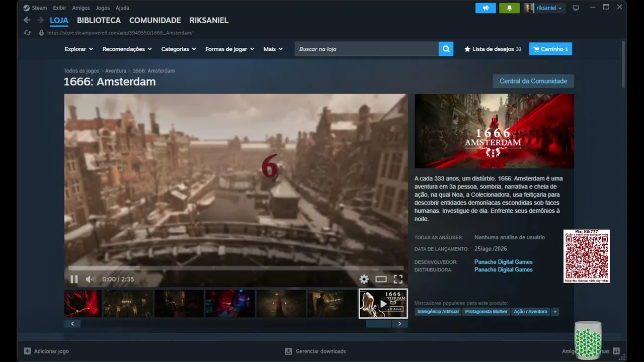This screenshot has width=644, height=362.
Task: Open the riksaniel account dropdown
Action: click(549, 8)
